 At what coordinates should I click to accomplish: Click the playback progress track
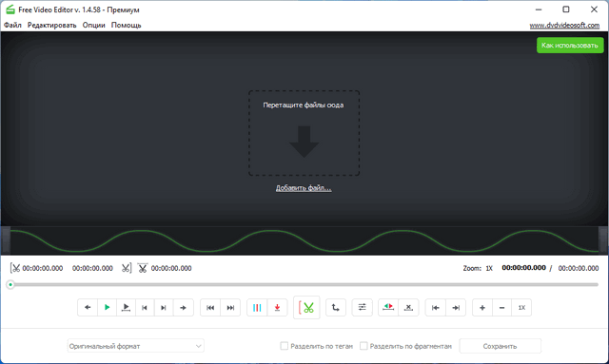304,285
